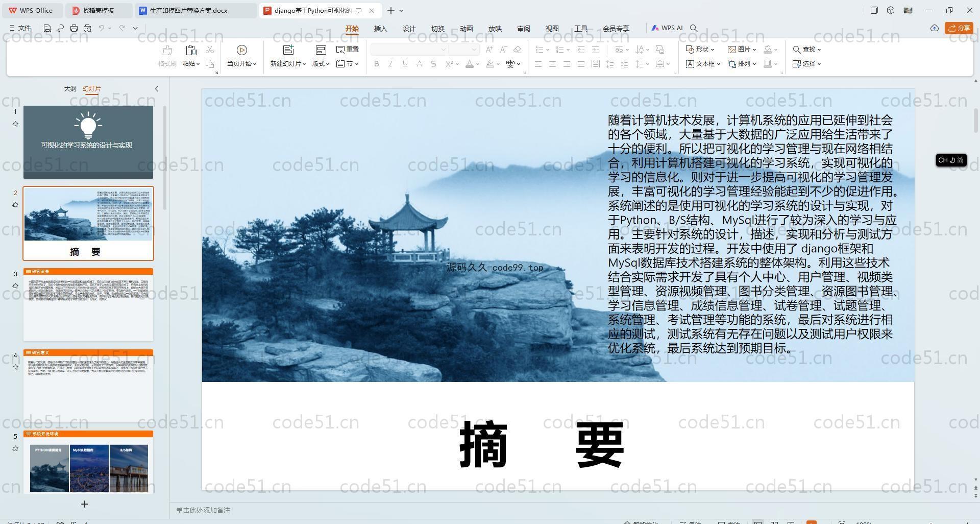980x524 pixels.
Task: Click the orange 分享 share button
Action: pyautogui.click(x=959, y=28)
